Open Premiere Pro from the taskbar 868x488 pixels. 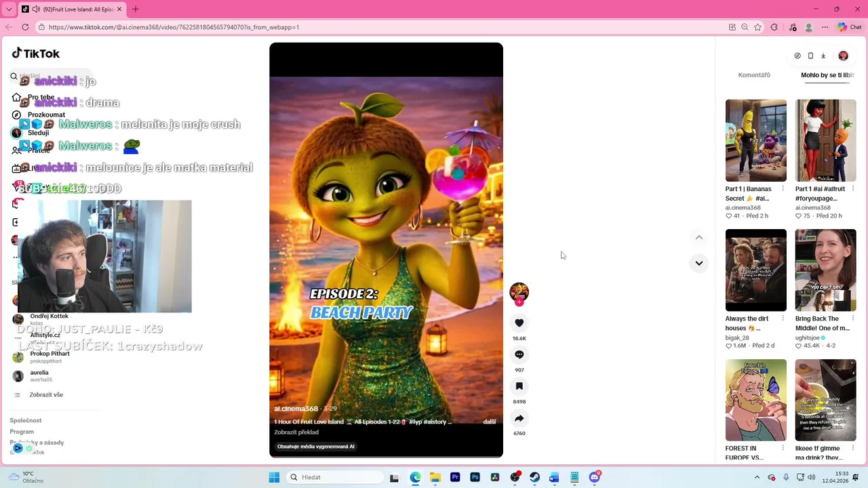click(455, 477)
